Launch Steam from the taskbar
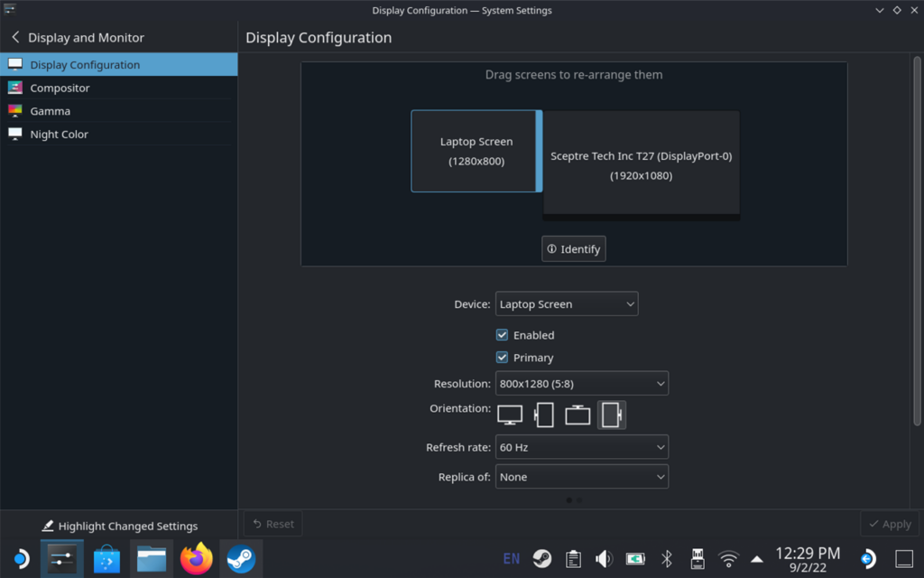Image resolution: width=924 pixels, height=578 pixels. (x=240, y=559)
